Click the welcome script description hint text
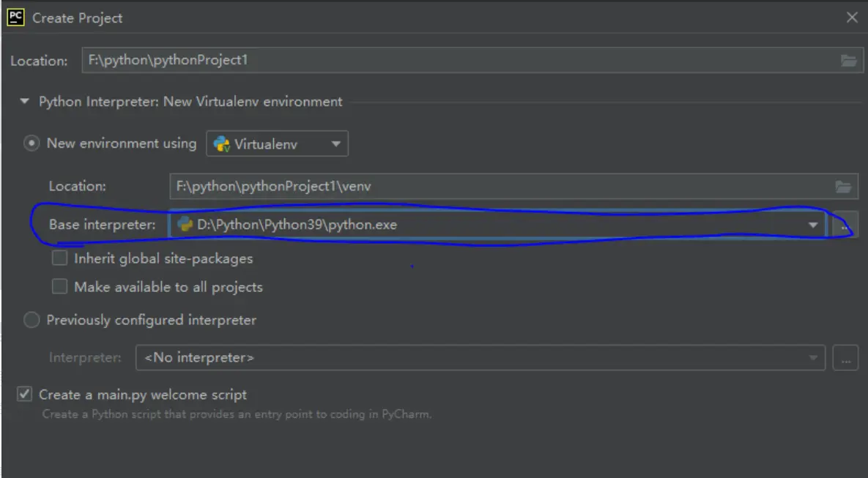The width and height of the screenshot is (868, 478). pyautogui.click(x=237, y=414)
